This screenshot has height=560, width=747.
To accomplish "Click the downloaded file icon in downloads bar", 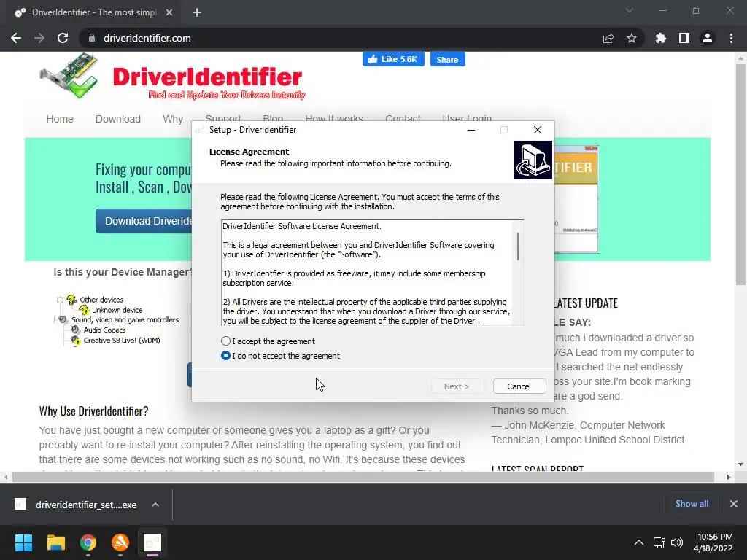I will point(20,505).
